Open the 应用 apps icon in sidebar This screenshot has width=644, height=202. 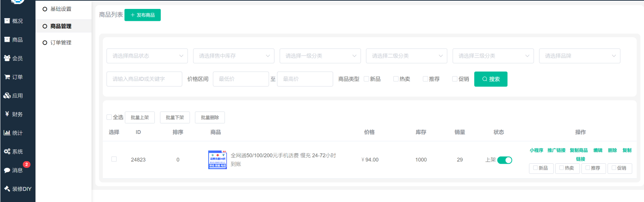point(7,95)
